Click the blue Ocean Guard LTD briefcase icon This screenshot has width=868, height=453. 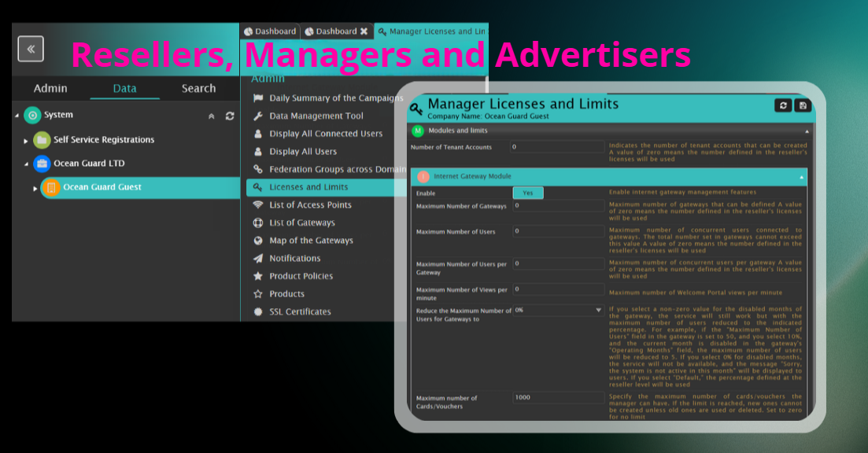point(42,164)
